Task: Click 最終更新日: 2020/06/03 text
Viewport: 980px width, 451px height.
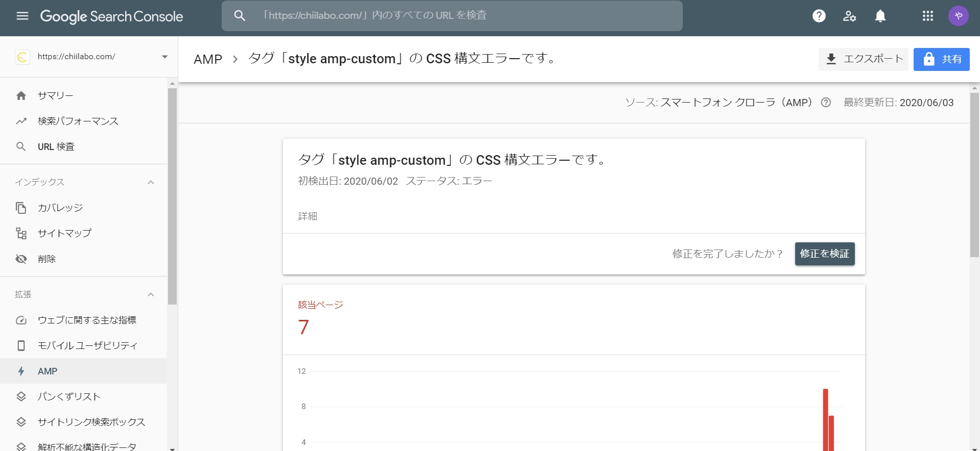Action: tap(898, 103)
